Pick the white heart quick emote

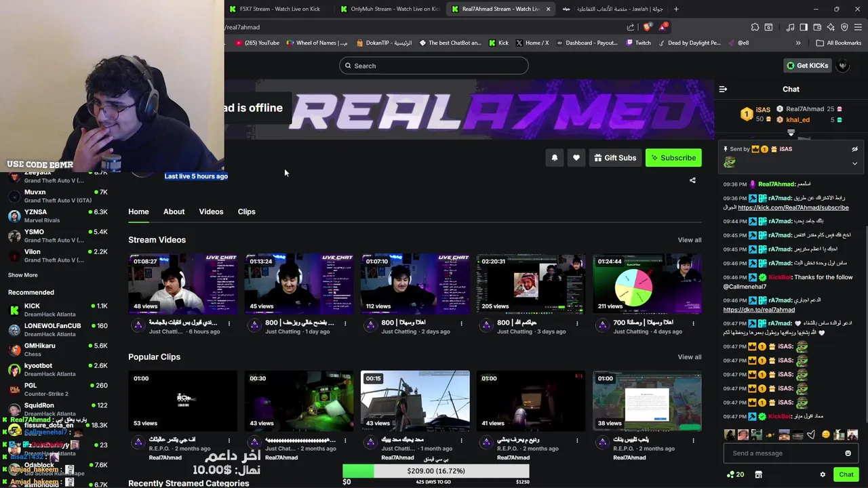[811, 434]
